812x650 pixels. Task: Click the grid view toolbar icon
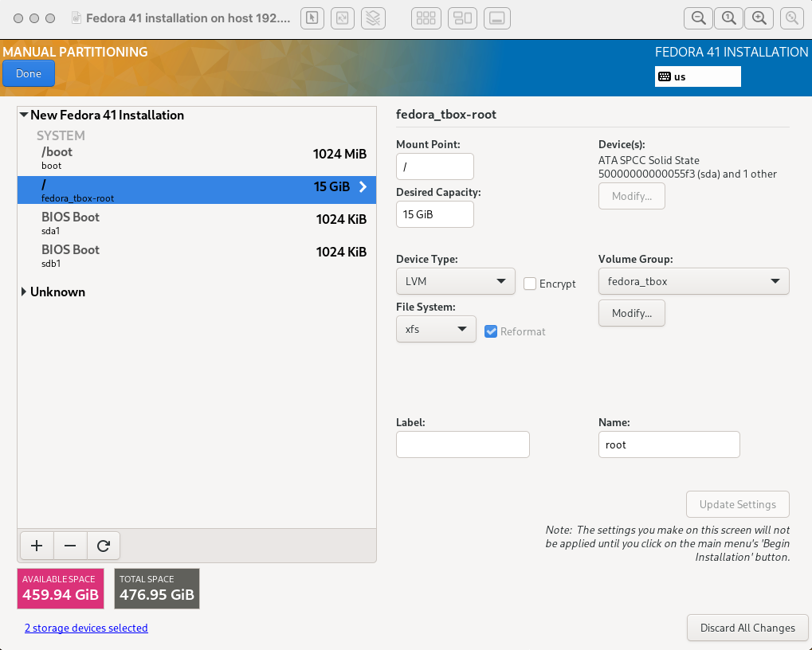[x=426, y=18]
